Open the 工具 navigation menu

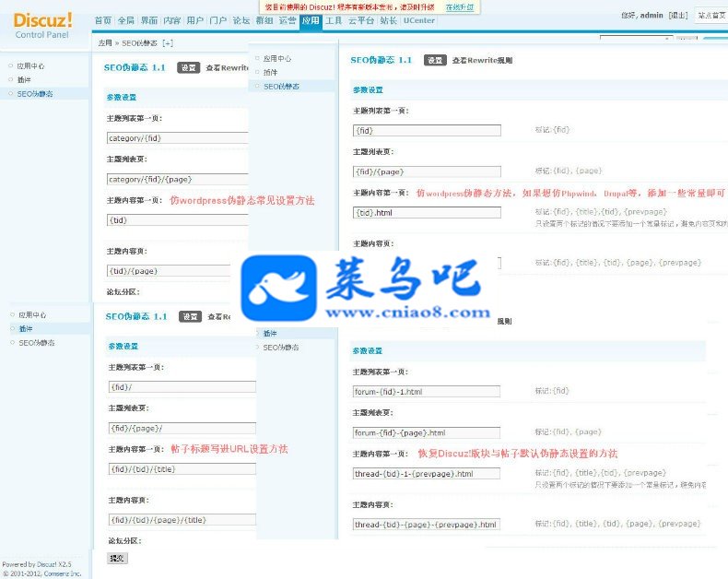(334, 20)
